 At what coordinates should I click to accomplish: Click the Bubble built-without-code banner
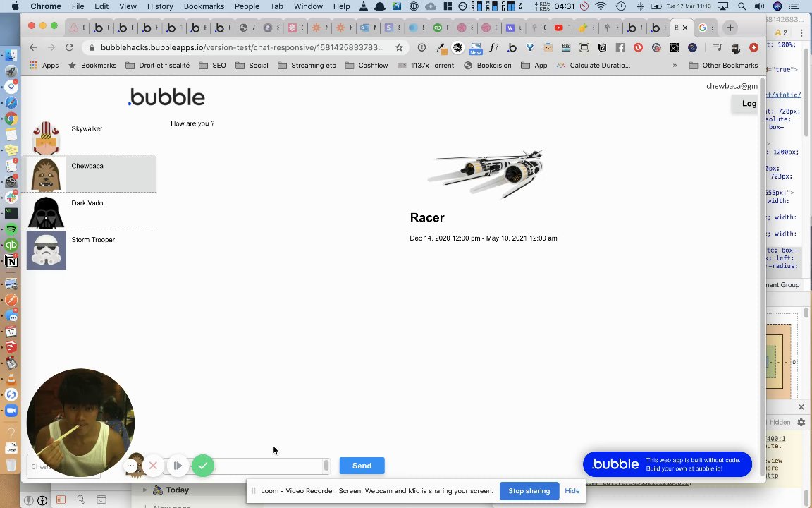coord(667,464)
